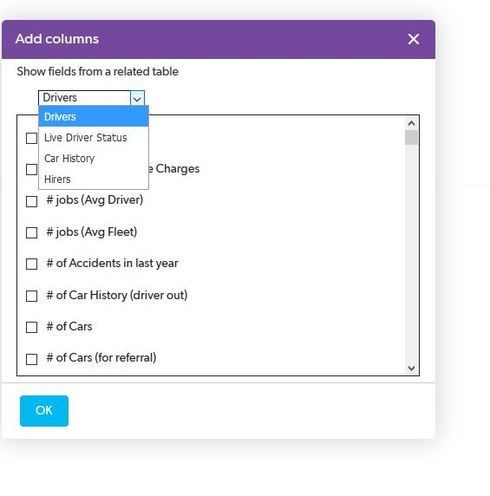Viewport: 490px width, 496px height.
Task: Click the # jobs (Avg Fleet) label
Action: (x=92, y=232)
